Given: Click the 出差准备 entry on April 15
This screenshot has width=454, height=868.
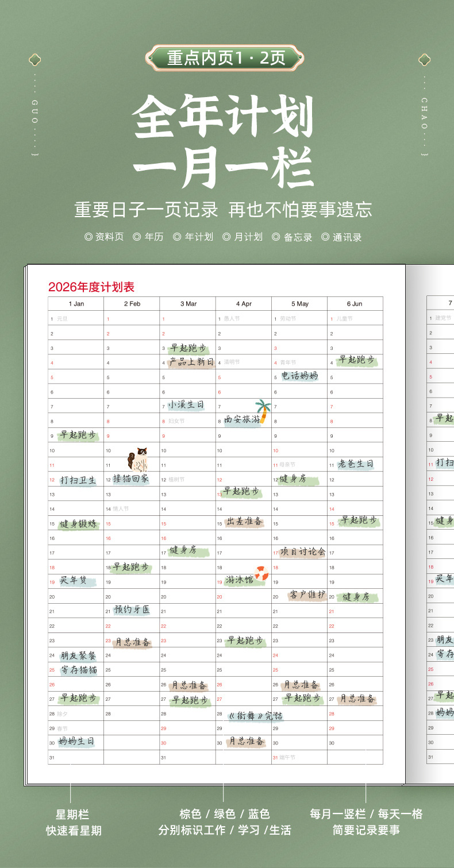Looking at the screenshot, I should pos(245,522).
